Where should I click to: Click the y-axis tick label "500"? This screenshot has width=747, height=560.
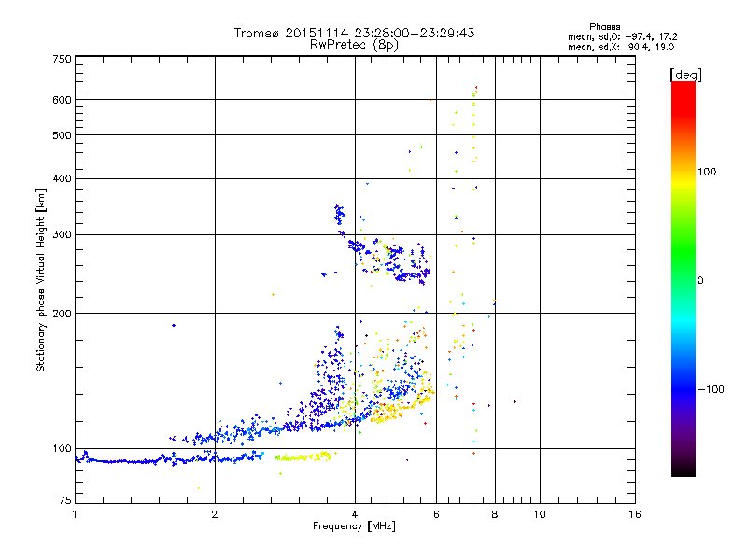click(62, 135)
